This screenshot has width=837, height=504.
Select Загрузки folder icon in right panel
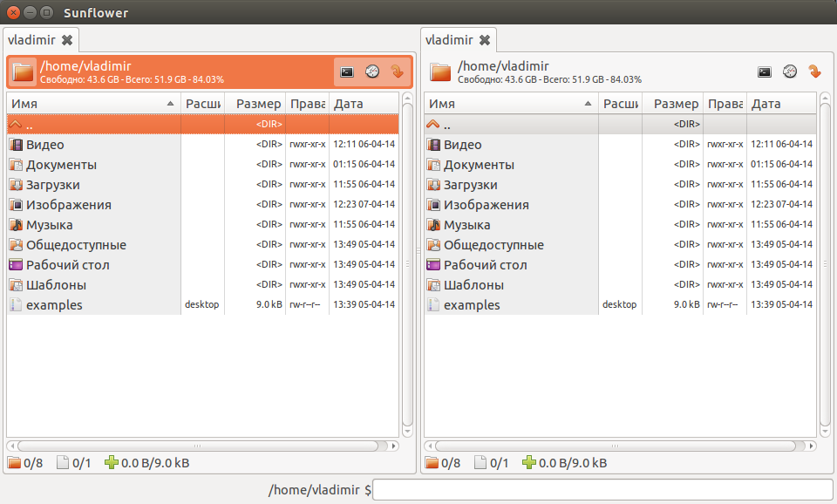point(434,185)
